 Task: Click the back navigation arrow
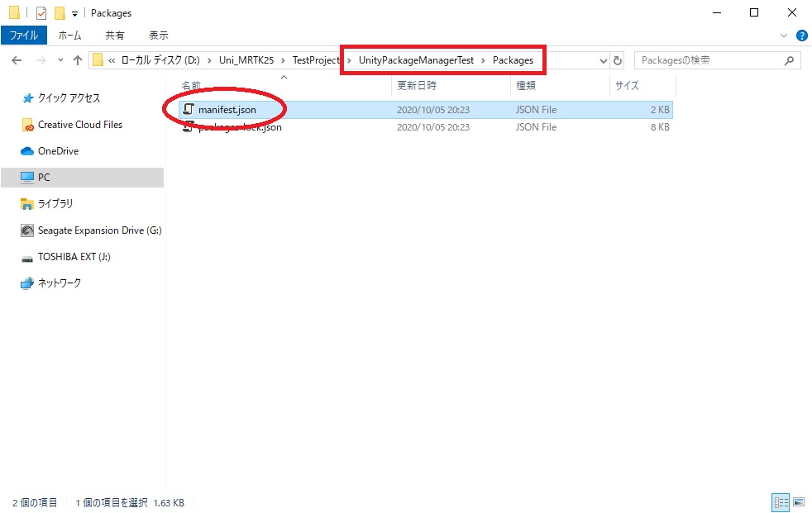(x=17, y=60)
